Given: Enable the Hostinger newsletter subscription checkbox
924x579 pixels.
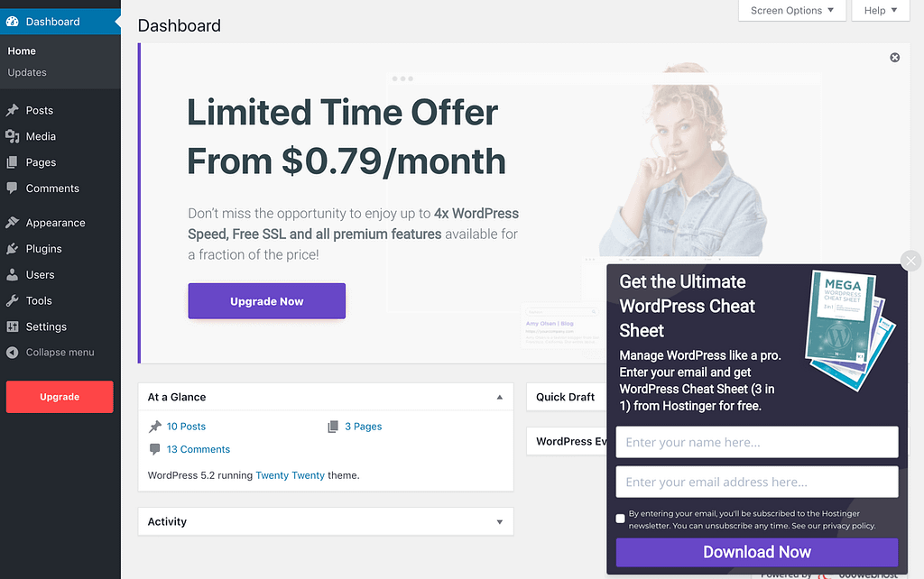Looking at the screenshot, I should 620,519.
